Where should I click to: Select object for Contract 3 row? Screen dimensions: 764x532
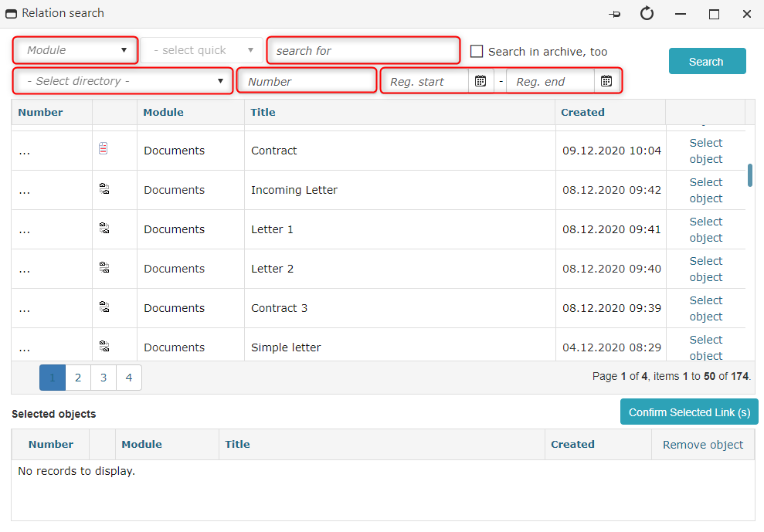coord(705,309)
